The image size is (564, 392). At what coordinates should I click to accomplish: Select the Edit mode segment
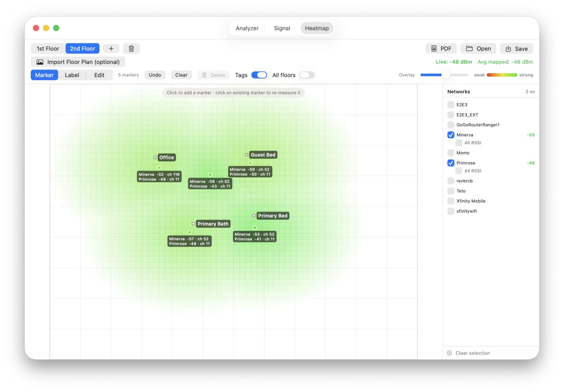click(99, 75)
